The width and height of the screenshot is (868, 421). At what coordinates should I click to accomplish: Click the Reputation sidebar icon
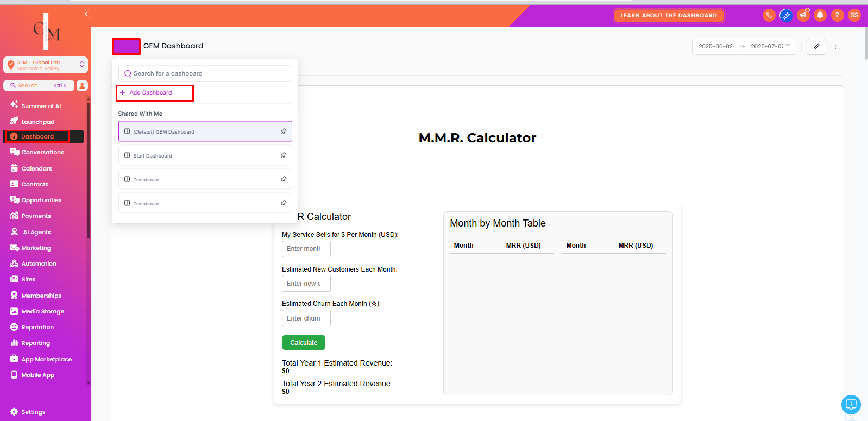(14, 327)
